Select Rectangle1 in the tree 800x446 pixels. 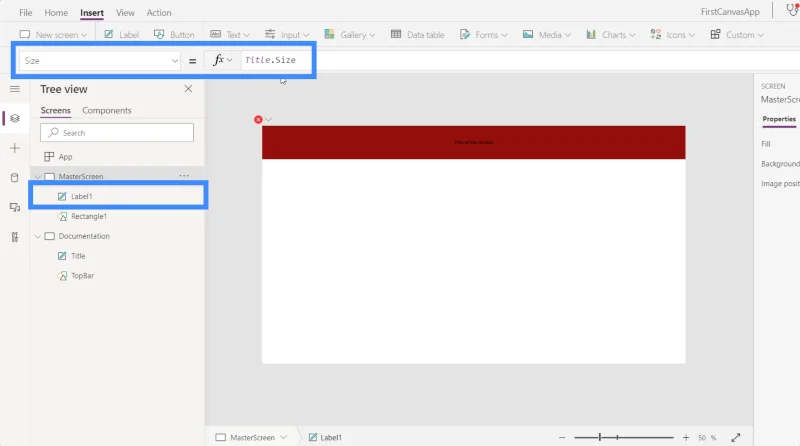89,216
